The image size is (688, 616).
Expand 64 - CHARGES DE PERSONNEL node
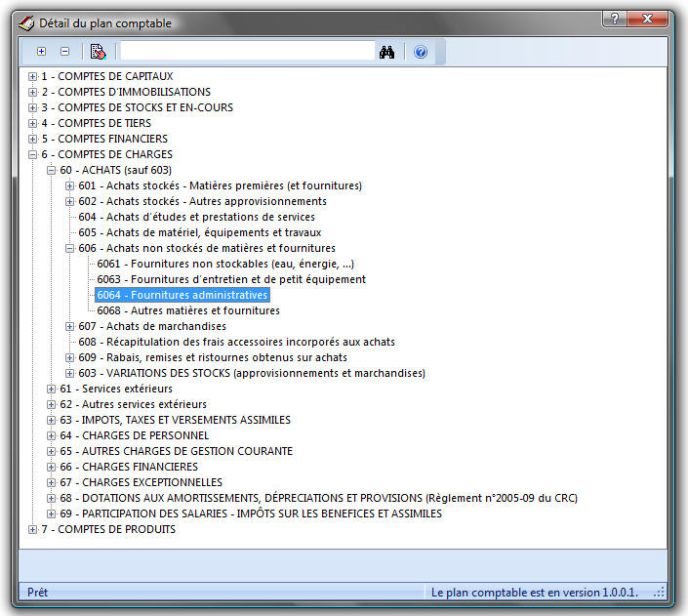52,435
